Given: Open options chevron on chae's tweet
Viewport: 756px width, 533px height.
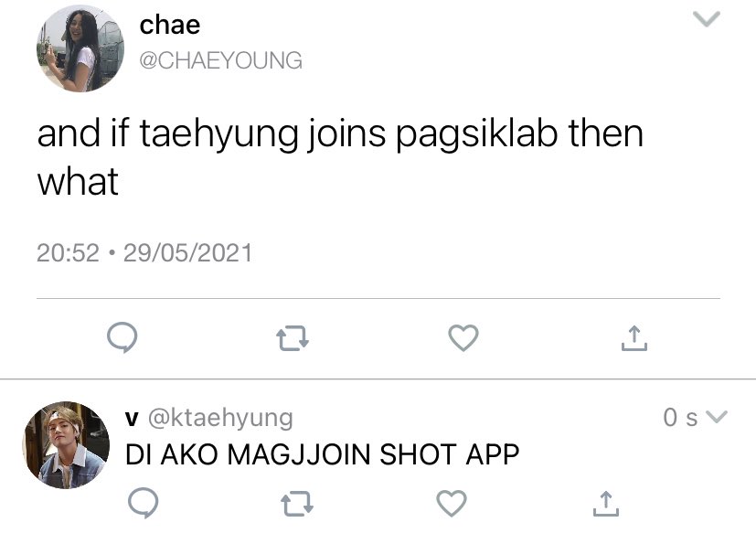Looking at the screenshot, I should click(707, 19).
